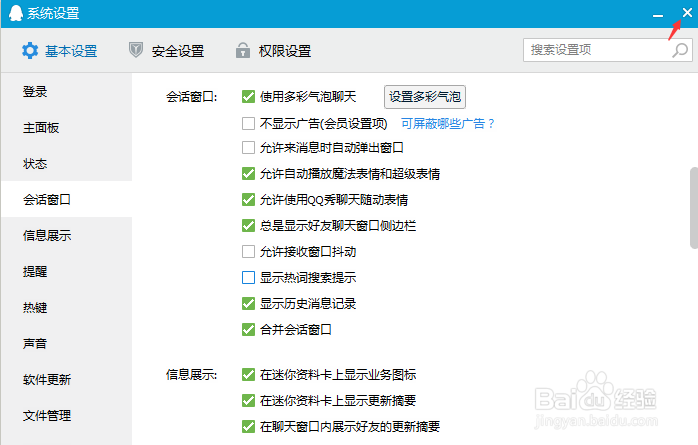Click the 会话窗口: section label
The width and height of the screenshot is (698, 445).
[191, 97]
